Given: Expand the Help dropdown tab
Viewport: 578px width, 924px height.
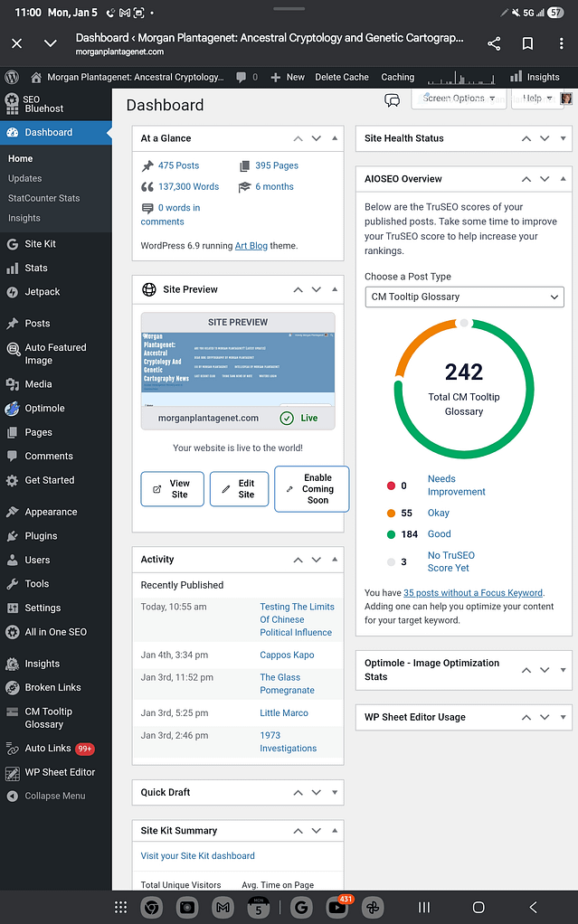Looking at the screenshot, I should click(537, 99).
